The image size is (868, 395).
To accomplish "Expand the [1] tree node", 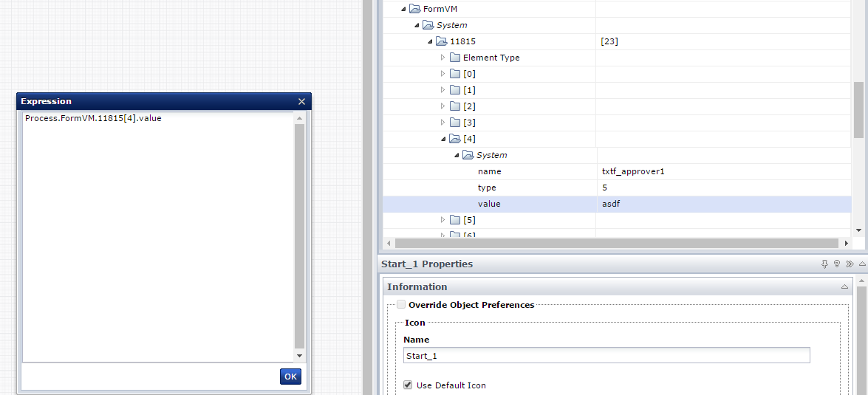I will [442, 89].
